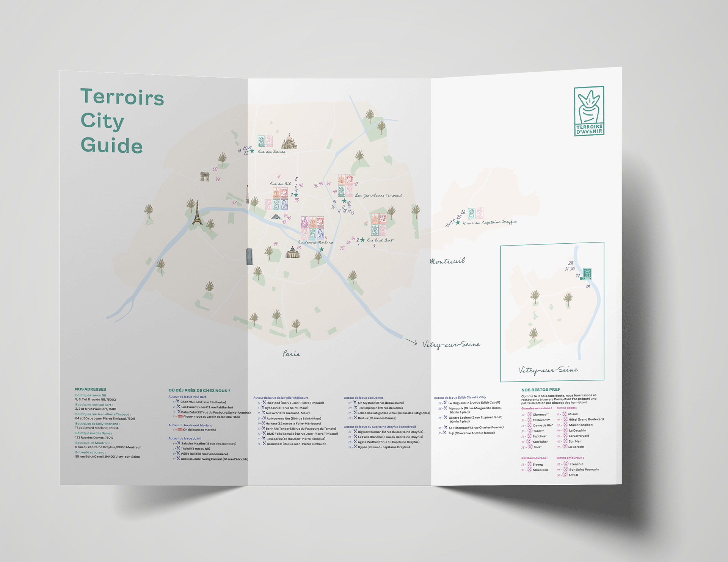Click 'La Pétanque (43 rue Charles Fourier)' entry
This screenshot has height=562, width=728.
(x=476, y=427)
